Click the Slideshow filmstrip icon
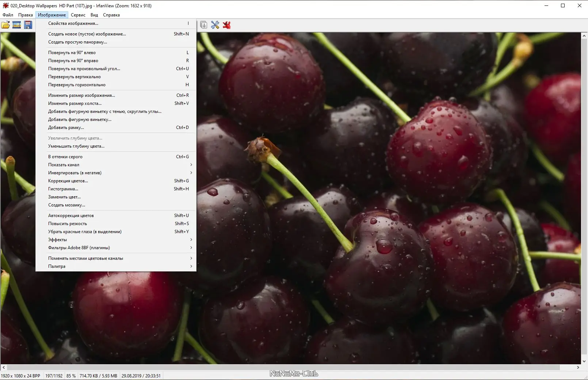Screen dimensions: 588x380 tap(17, 25)
